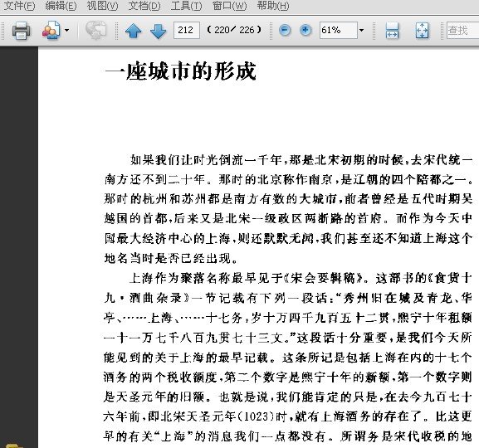Screen dimensions: 479x448
Task: Open the 文件(F) menu
Action: (x=19, y=6)
